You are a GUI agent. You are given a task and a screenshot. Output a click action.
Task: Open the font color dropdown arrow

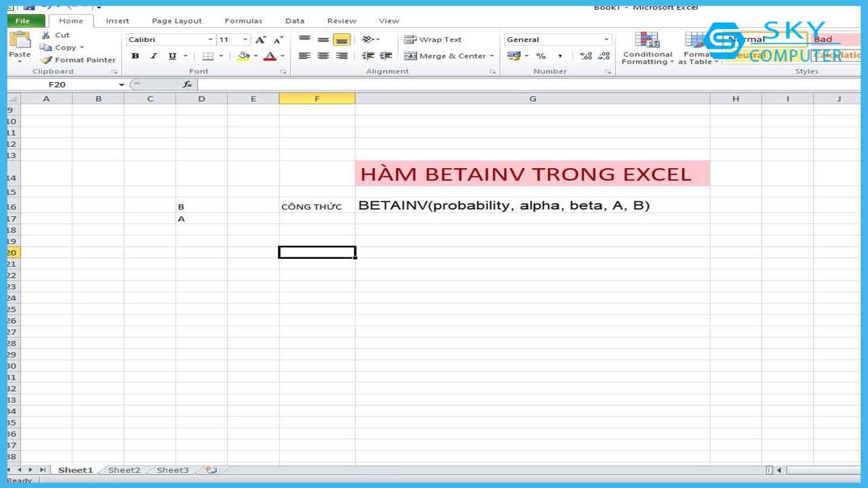282,56
